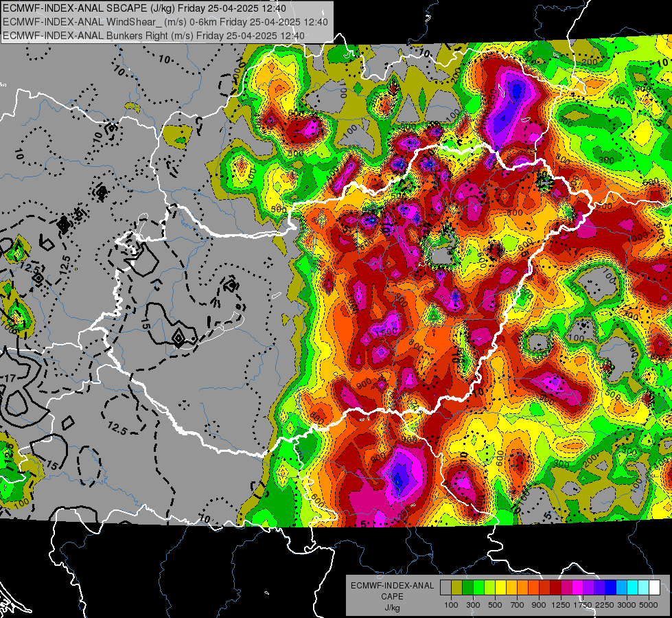This screenshot has width=672, height=618.
Task: Click the legend value 300
Action: pyautogui.click(x=473, y=605)
